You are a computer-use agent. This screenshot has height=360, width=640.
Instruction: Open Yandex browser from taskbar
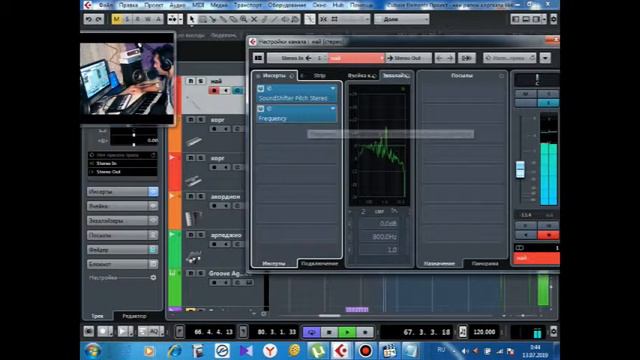270,351
